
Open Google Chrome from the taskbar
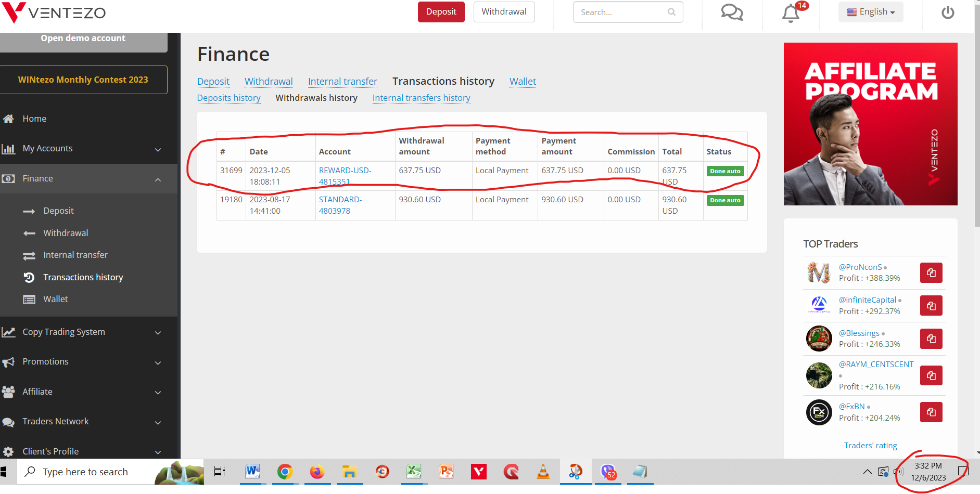click(285, 472)
